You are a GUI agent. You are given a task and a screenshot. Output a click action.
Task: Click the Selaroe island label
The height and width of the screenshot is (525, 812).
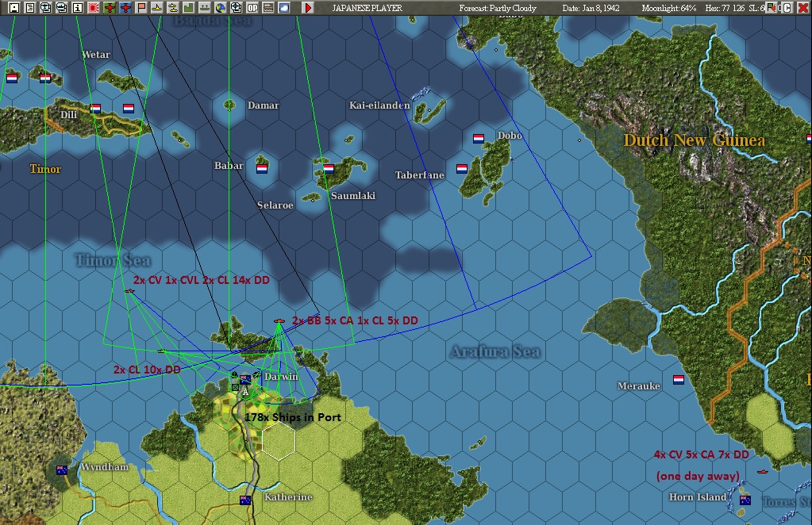point(275,205)
